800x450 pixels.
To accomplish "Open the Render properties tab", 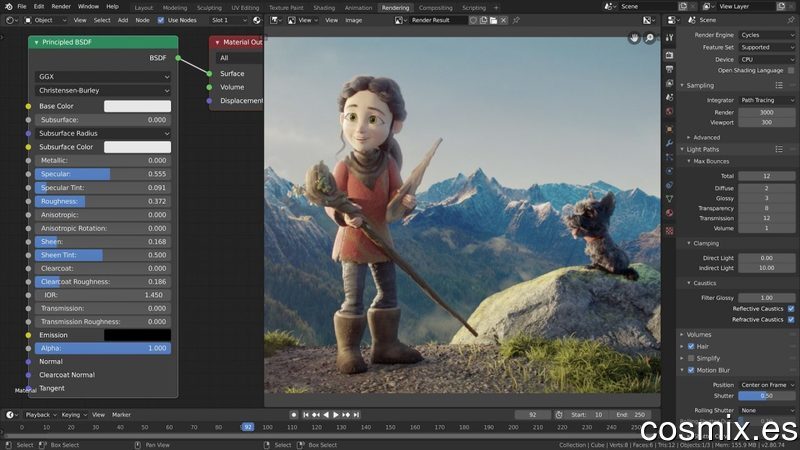I will (x=669, y=55).
